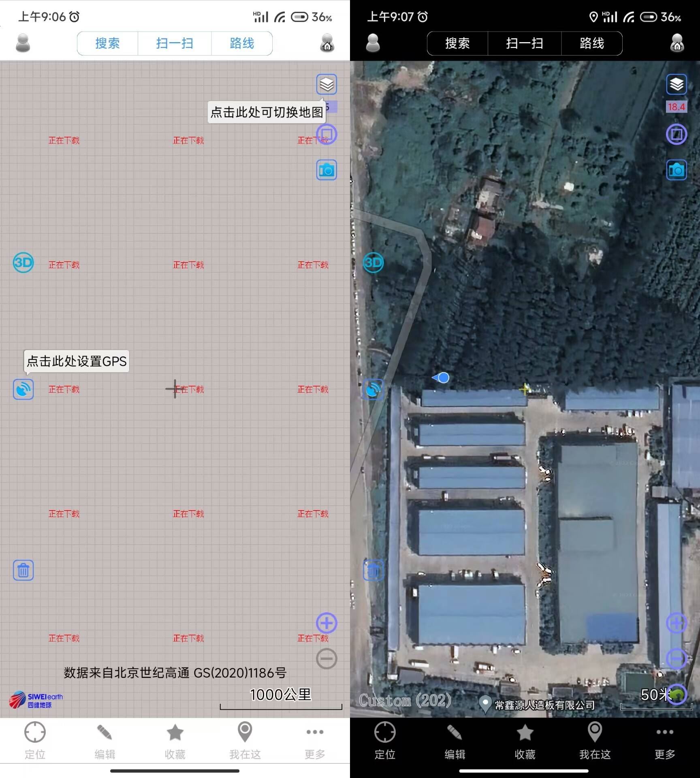Tap the camera icon on the satellite map
Viewport: 700px width, 778px height.
677,170
